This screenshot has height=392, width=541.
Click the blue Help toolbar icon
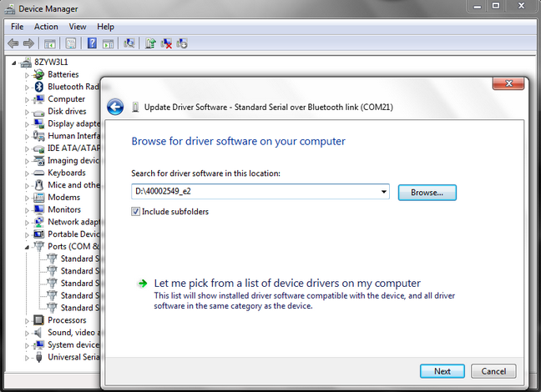[x=92, y=43]
